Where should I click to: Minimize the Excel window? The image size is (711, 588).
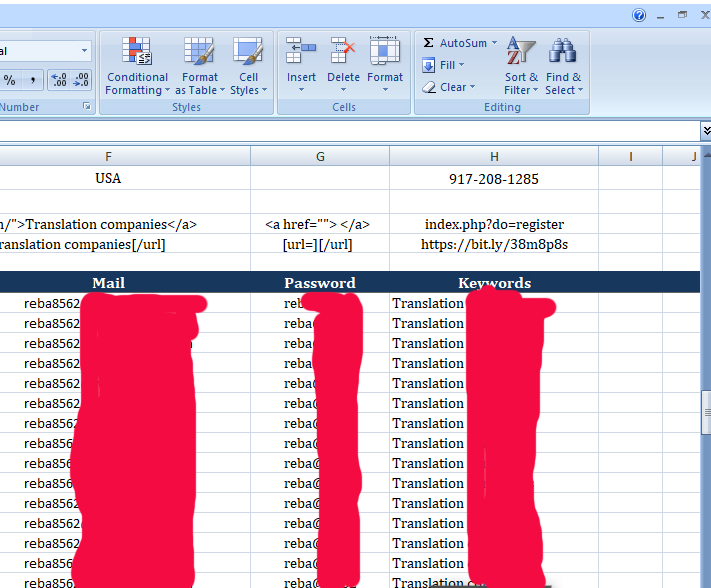pyautogui.click(x=660, y=16)
